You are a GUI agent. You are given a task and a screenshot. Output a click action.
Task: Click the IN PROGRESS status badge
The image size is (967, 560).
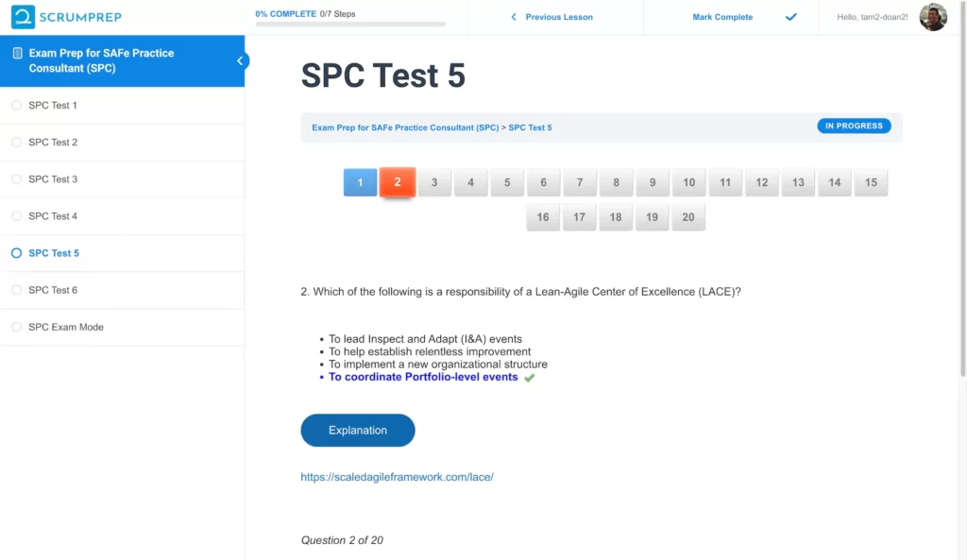click(853, 126)
